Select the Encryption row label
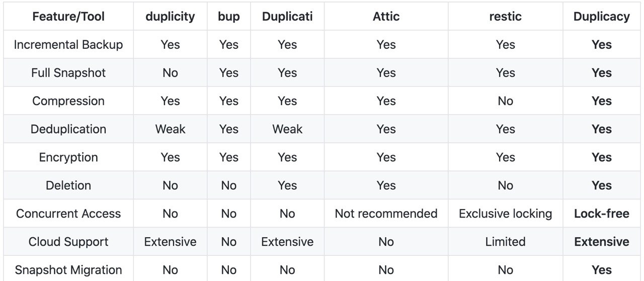Screen dimensions: 644x281 [x=68, y=158]
